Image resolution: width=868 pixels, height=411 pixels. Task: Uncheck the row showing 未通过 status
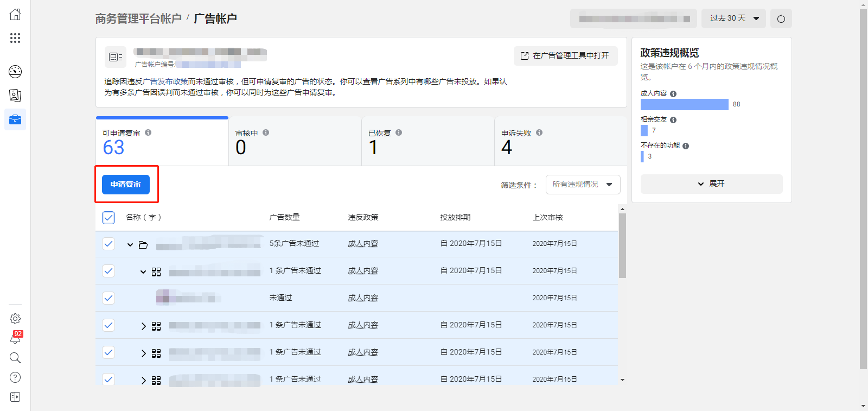108,298
